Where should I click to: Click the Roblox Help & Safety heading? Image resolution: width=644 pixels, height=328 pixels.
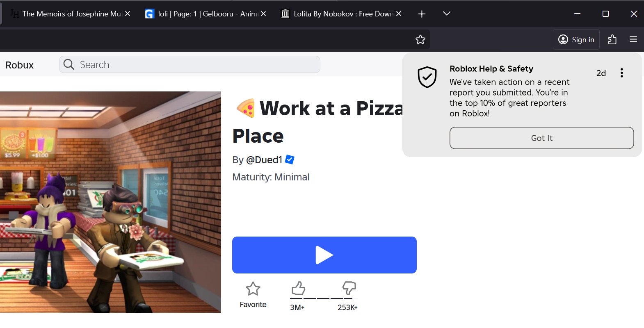(491, 69)
